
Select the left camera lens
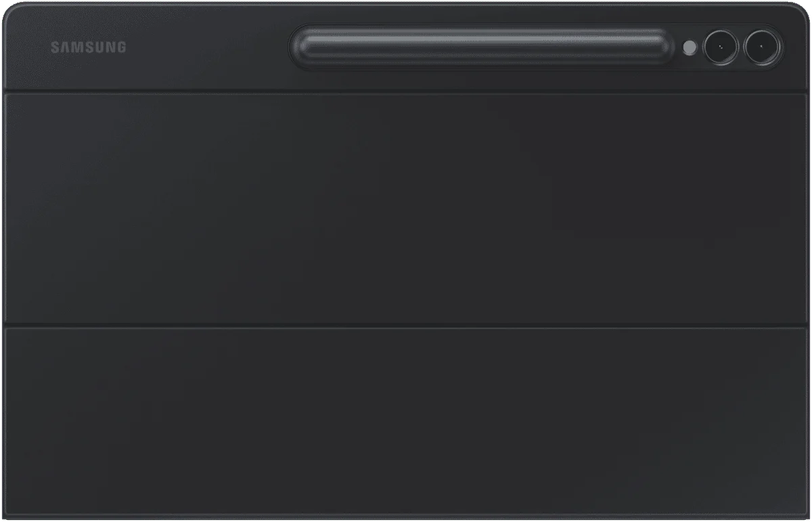coord(720,48)
